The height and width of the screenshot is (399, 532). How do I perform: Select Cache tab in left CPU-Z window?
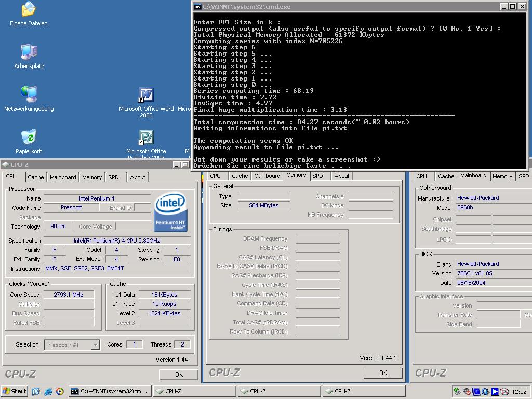36,177
